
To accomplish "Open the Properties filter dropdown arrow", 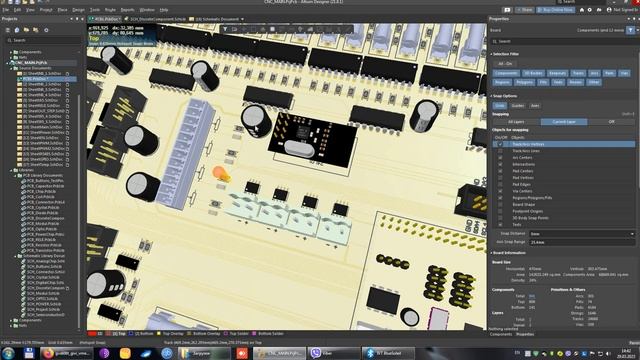I will pos(637,30).
